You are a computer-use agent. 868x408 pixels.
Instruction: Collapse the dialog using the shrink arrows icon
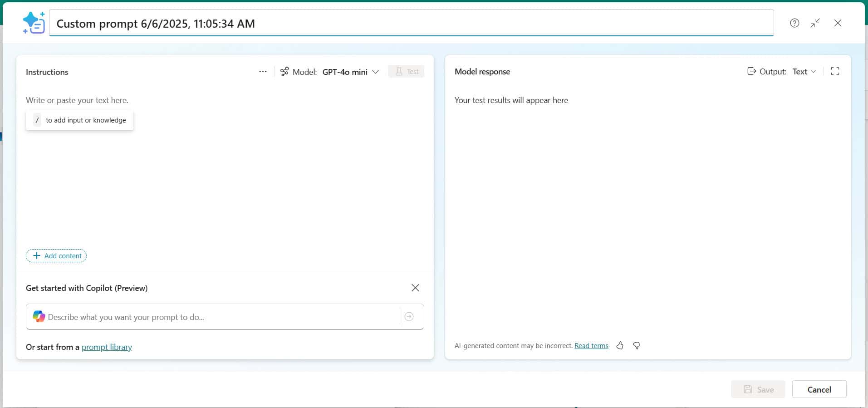click(x=815, y=23)
